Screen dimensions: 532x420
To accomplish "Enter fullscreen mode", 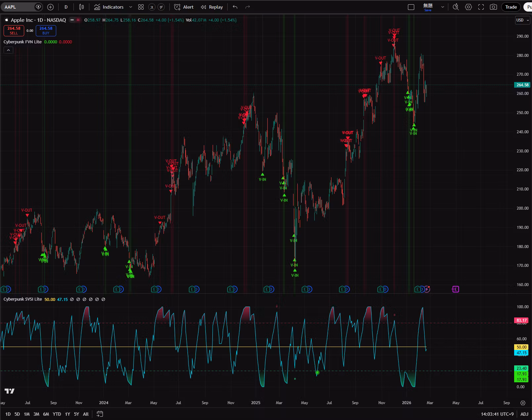I will (x=481, y=7).
